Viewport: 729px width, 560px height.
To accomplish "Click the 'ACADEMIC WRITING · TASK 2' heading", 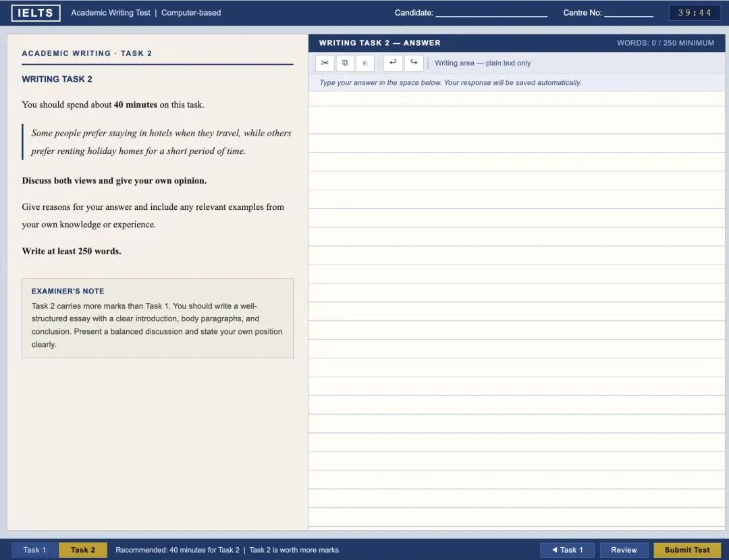I will [87, 53].
